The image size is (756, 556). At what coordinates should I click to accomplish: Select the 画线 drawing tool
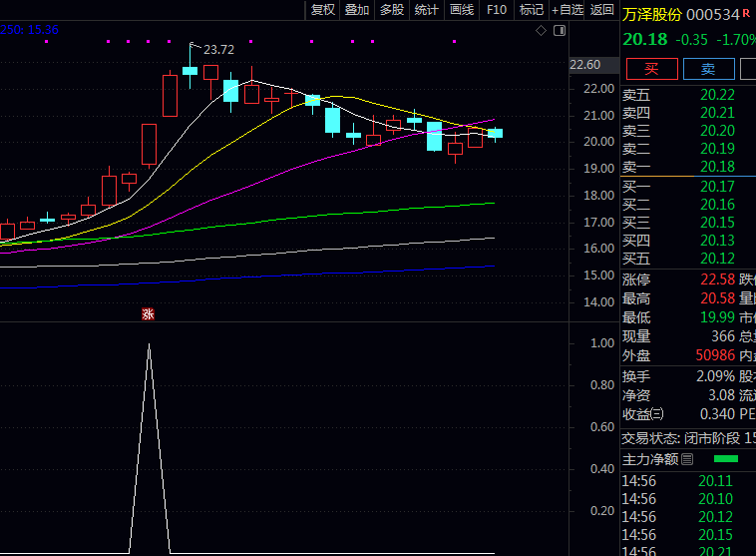[x=461, y=10]
